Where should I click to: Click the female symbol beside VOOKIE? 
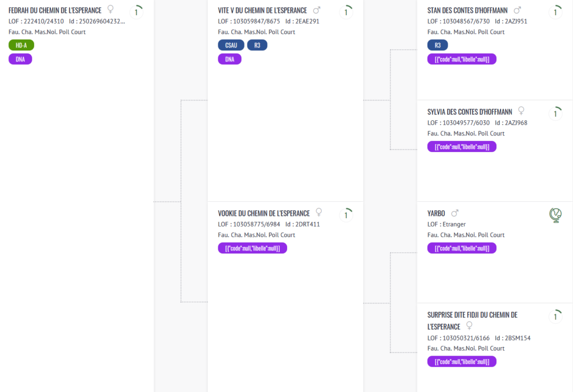pyautogui.click(x=318, y=212)
